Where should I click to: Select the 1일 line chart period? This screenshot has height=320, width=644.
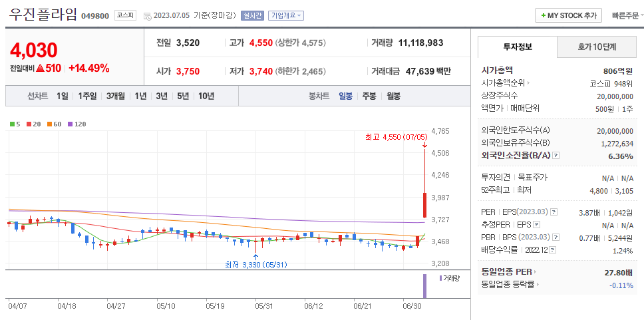pyautogui.click(x=63, y=96)
